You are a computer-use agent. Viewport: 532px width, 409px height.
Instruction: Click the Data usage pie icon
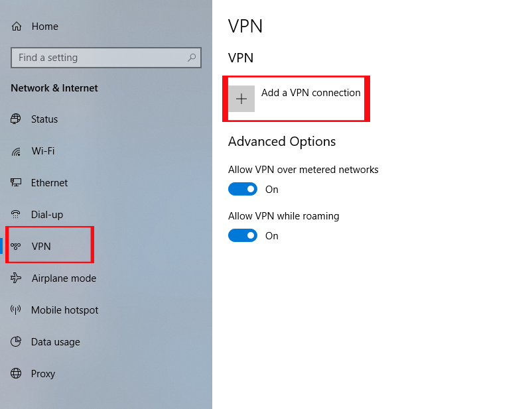[17, 342]
